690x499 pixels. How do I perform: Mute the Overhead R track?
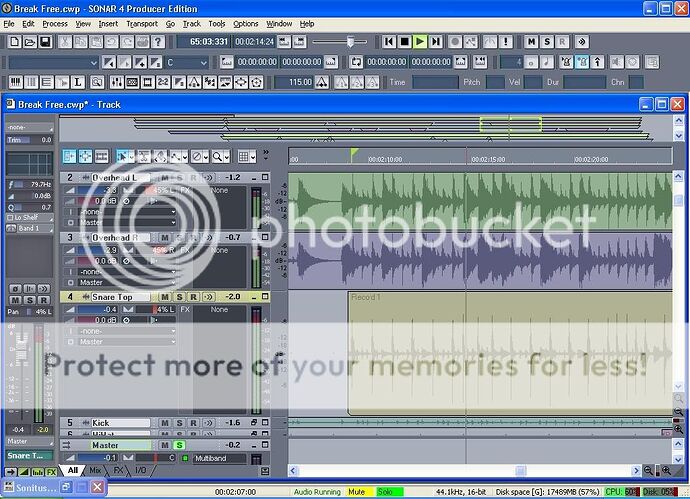(x=165, y=238)
